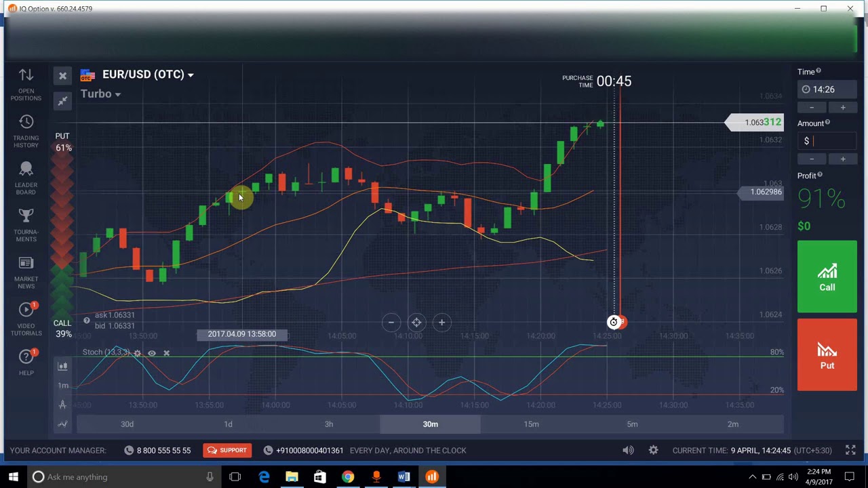Open Market News panel
Viewport: 868px width, 488px height.
[26, 272]
